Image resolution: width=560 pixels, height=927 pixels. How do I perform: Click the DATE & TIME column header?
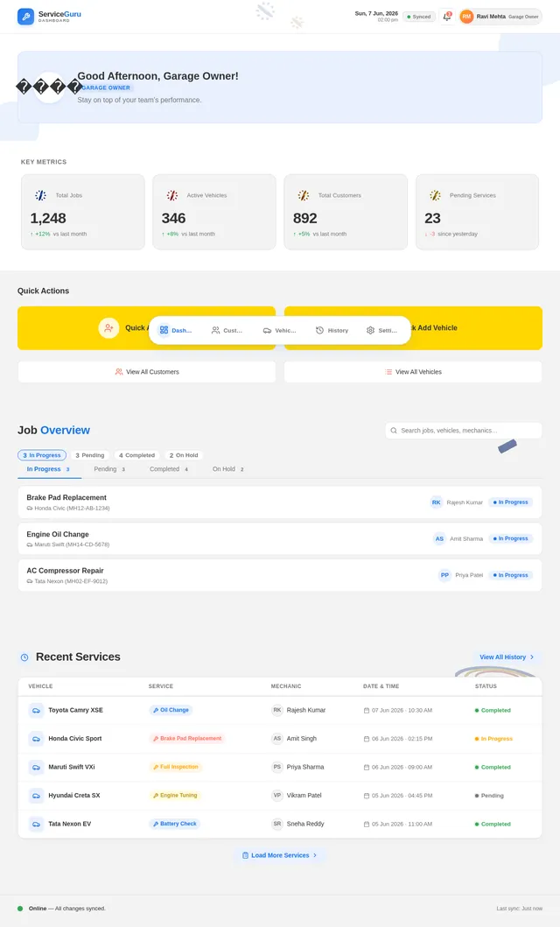(x=381, y=686)
